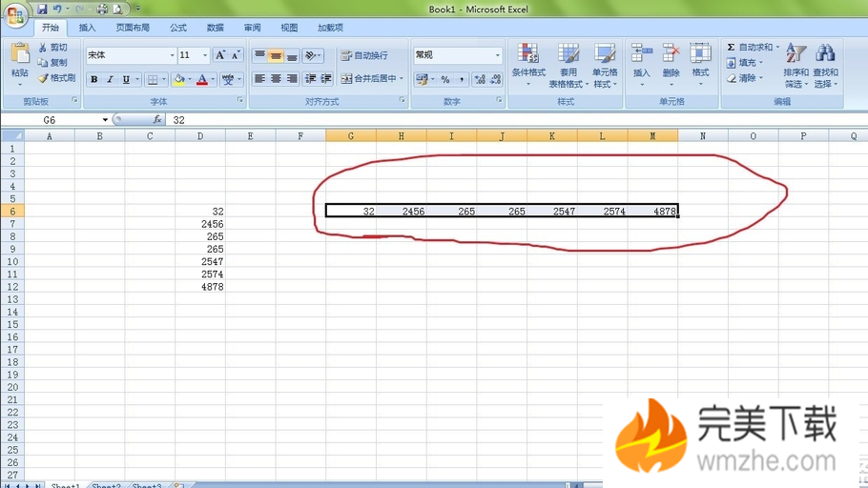Decrease decimal places
Viewport: 868px width, 488px height.
tap(496, 80)
